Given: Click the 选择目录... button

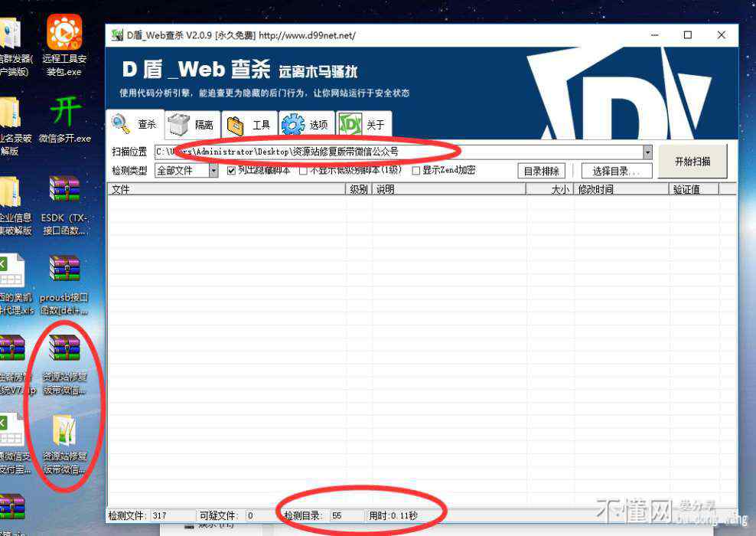Looking at the screenshot, I should click(617, 171).
